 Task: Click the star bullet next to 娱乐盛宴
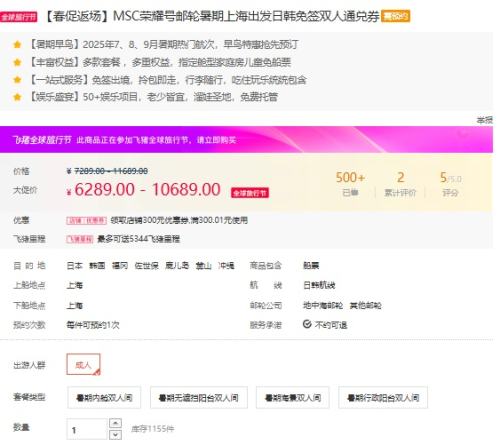point(17,97)
